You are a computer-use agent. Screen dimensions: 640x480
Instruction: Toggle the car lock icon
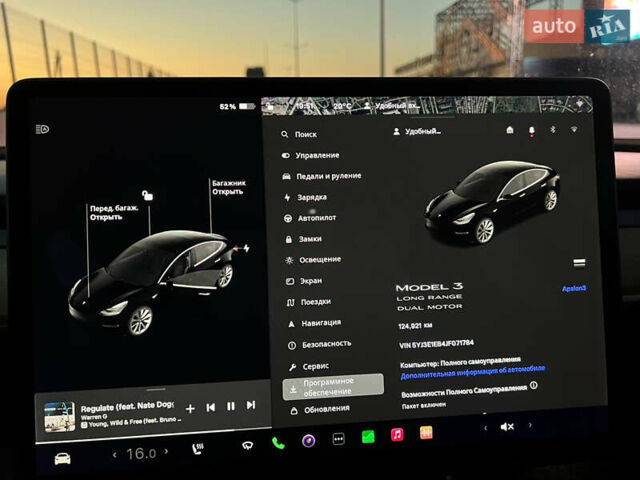[147, 196]
